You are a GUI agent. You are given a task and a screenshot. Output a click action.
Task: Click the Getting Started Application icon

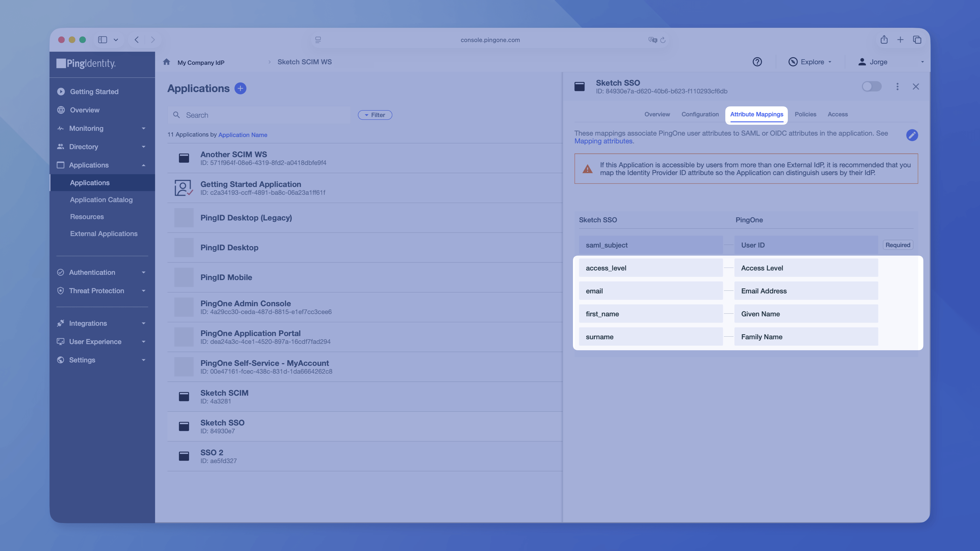coord(184,188)
